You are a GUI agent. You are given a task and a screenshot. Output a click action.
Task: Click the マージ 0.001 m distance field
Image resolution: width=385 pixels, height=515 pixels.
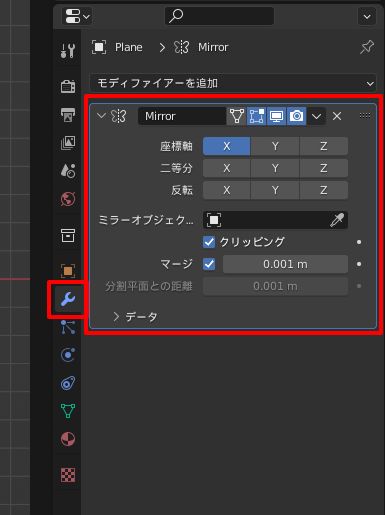[285, 264]
